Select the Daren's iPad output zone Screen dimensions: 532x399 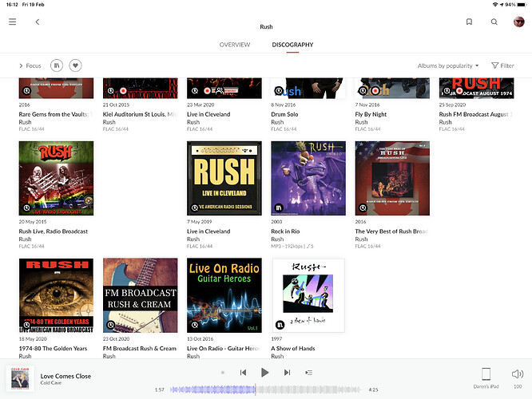coord(486,377)
